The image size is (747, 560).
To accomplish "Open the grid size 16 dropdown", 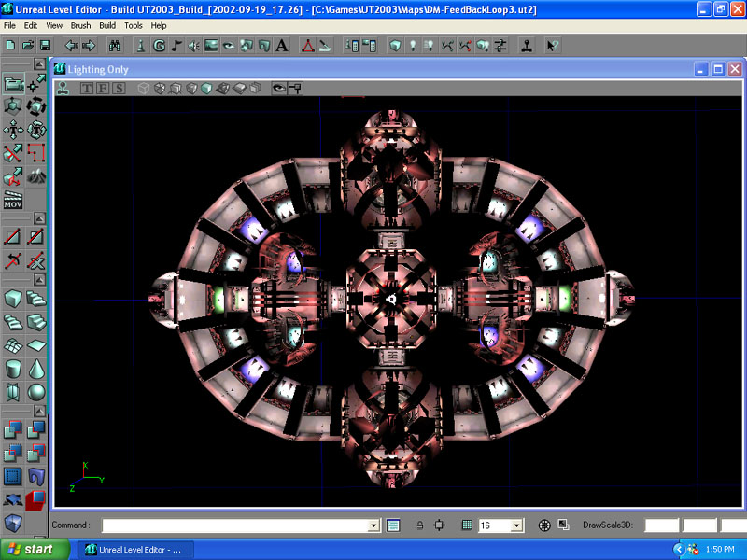I will pyautogui.click(x=517, y=525).
